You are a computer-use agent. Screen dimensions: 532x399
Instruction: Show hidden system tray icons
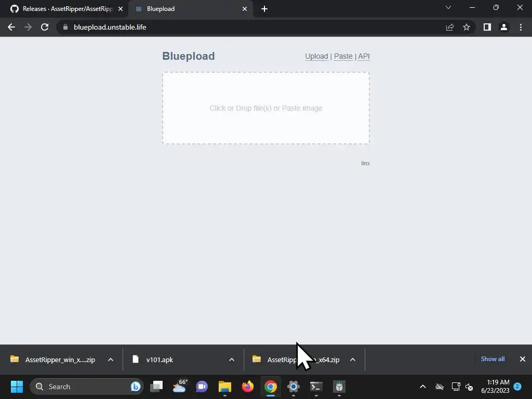pyautogui.click(x=423, y=387)
